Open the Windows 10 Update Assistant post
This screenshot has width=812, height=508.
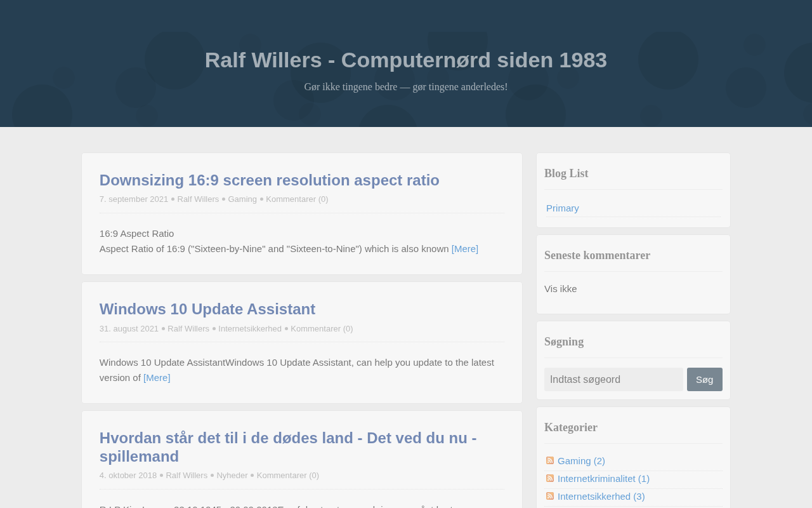coord(207,309)
